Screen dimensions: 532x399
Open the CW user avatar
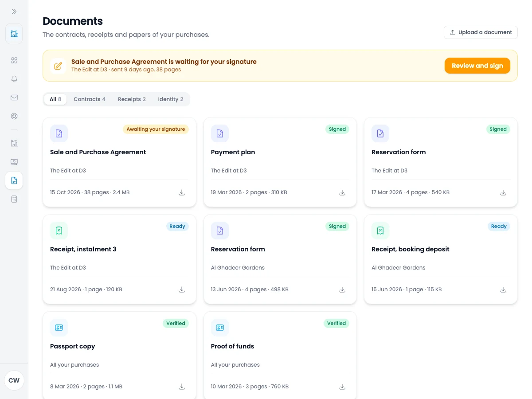(x=14, y=381)
